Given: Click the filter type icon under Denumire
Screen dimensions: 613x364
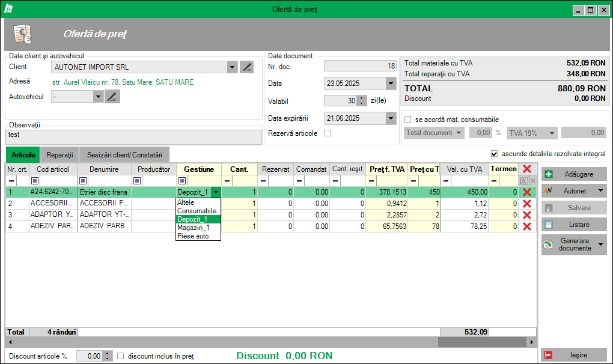Looking at the screenshot, I should click(83, 181).
